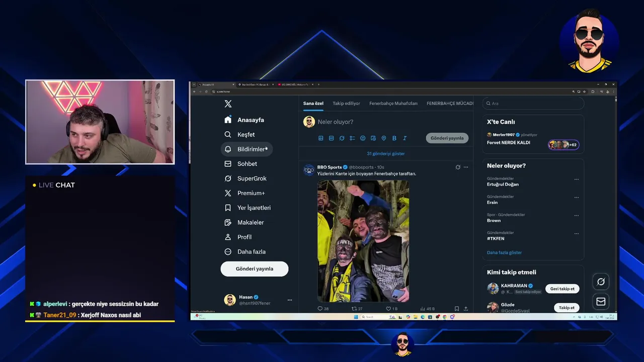Click the Grok enhance icon in composer
Image resolution: width=644 pixels, height=362 pixels.
pos(342,138)
